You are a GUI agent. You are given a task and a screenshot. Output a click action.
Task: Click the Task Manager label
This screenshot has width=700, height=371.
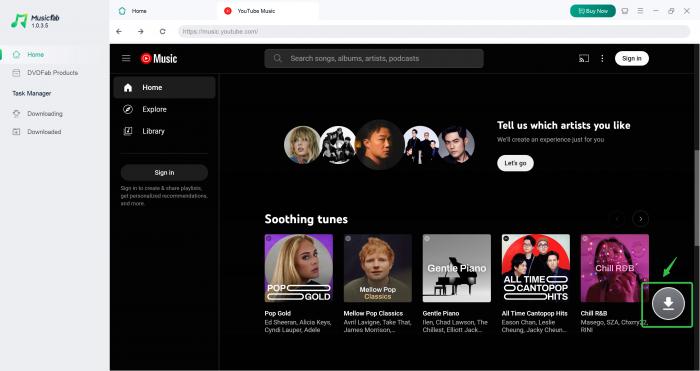point(32,93)
